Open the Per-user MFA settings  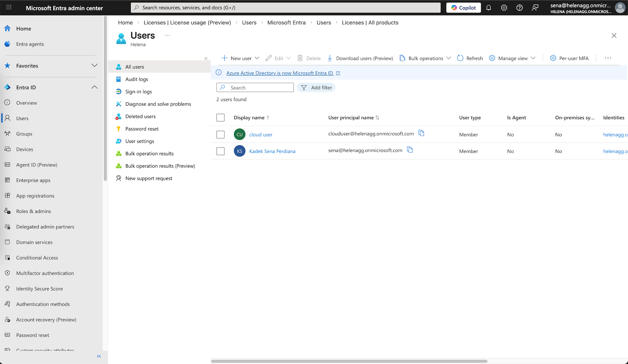coord(569,58)
